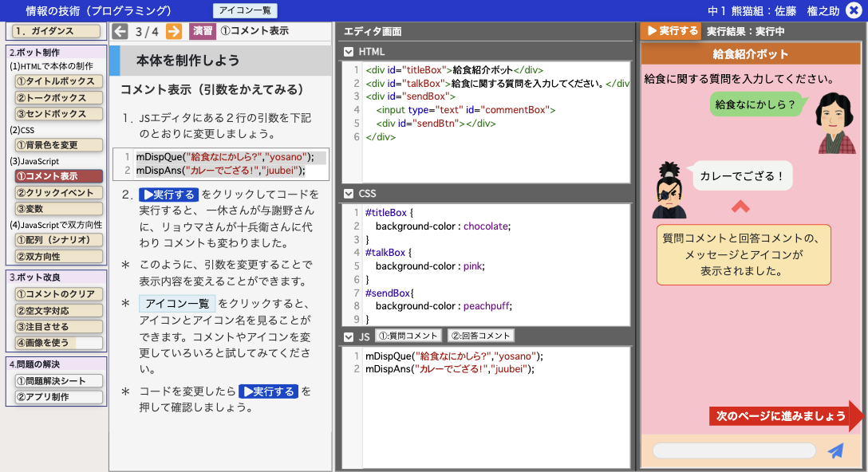Click the yosano character avatar

[x=836, y=122]
